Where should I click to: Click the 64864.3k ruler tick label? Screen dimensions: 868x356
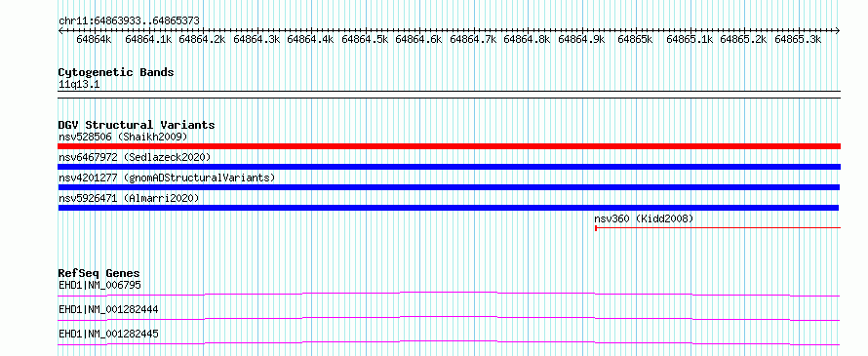click(x=256, y=39)
